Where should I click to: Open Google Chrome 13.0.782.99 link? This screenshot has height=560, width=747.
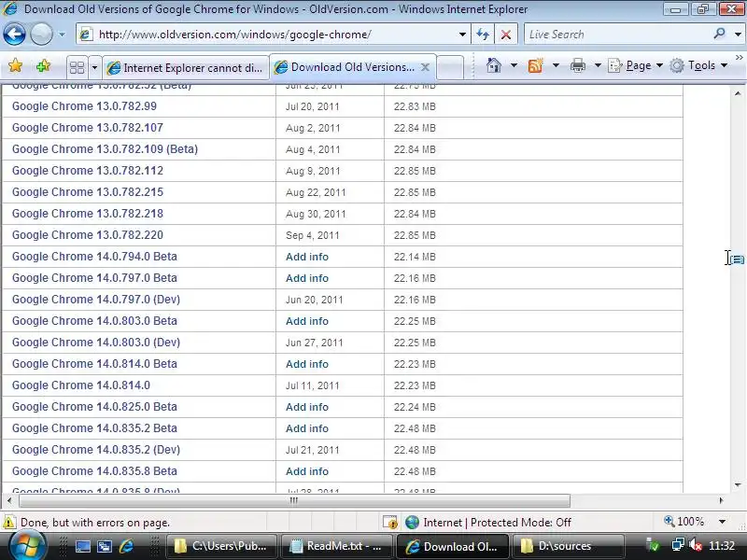(84, 106)
